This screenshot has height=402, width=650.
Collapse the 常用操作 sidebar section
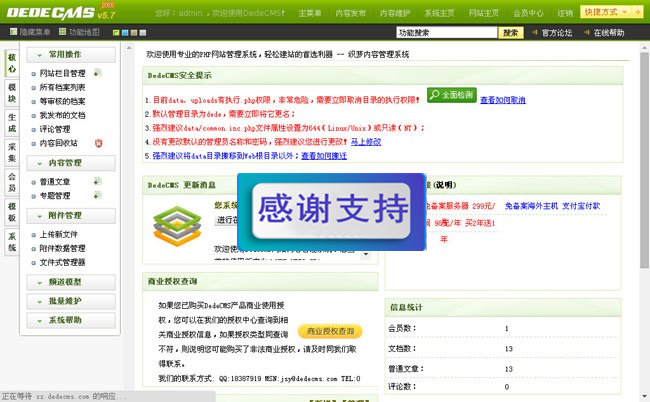click(71, 55)
